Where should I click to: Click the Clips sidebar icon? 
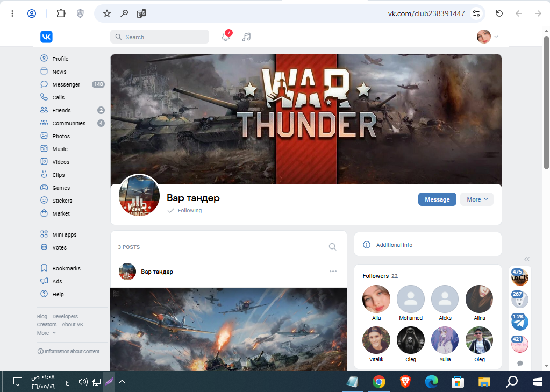[44, 174]
